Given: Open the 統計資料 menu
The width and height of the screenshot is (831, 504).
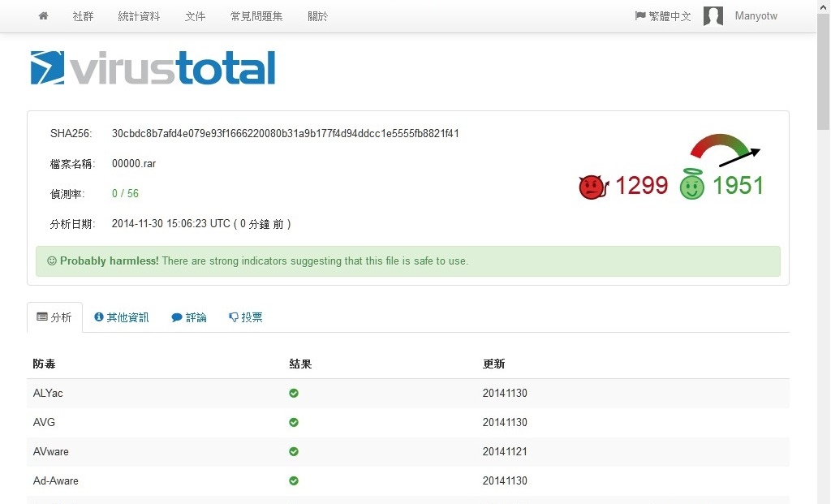Looking at the screenshot, I should click(x=139, y=16).
